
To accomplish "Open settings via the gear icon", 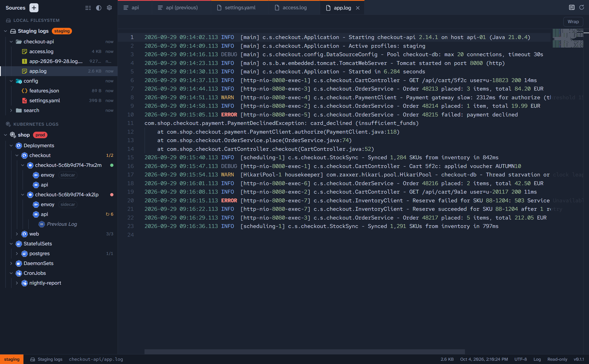I will (109, 8).
